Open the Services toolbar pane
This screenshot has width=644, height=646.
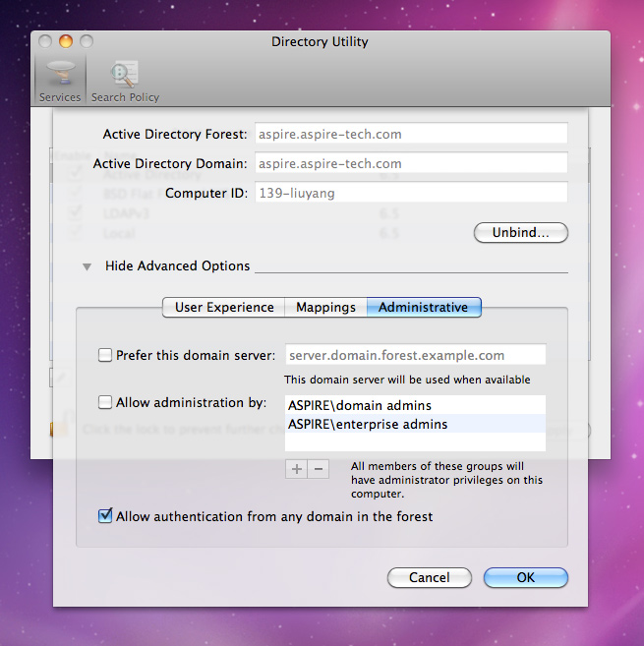click(59, 80)
